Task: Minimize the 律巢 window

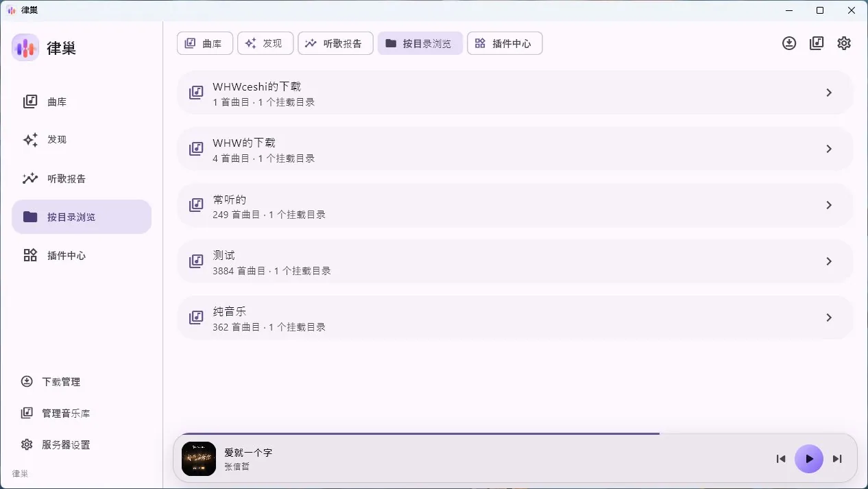Action: 788,10
